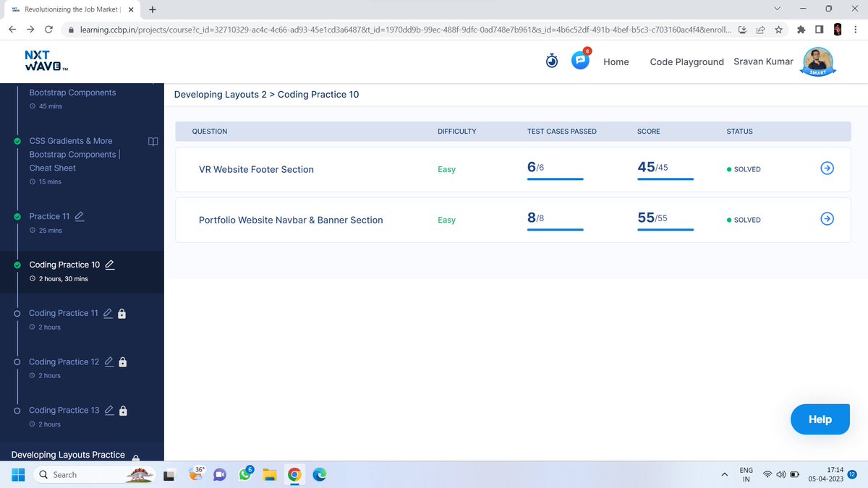This screenshot has width=868, height=488.
Task: Click lock icon on Coding Practice 11
Action: click(x=122, y=314)
